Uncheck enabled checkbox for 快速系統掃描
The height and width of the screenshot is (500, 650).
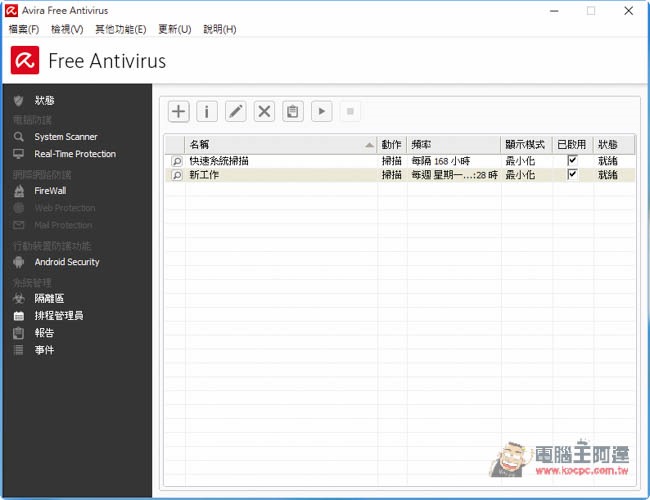(x=572, y=161)
